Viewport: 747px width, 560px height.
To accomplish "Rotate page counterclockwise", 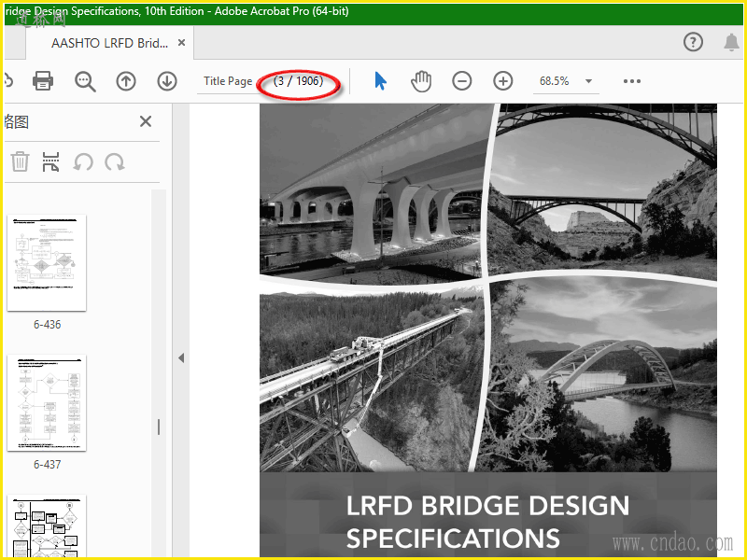I will click(83, 161).
